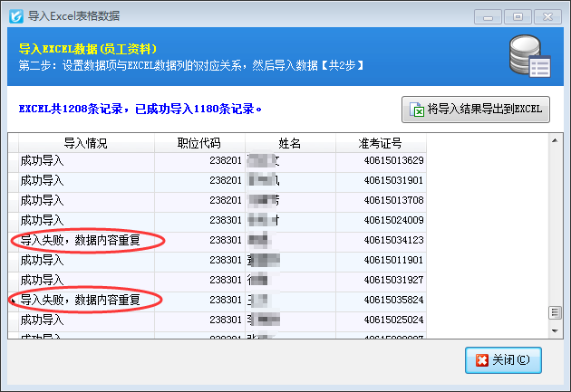Click the Excel icon on export button
Screen dimensions: 571x392
point(418,110)
